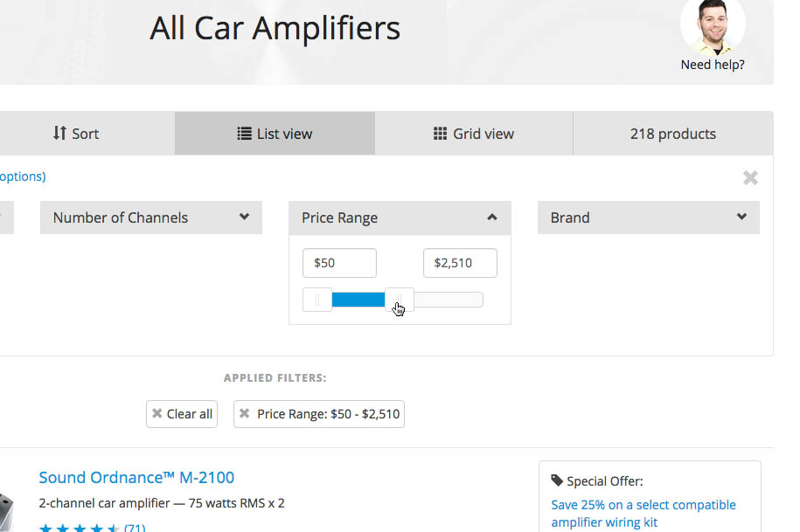Click the Need help advisor photo
Screen dimensions: 800x532
tap(713, 26)
